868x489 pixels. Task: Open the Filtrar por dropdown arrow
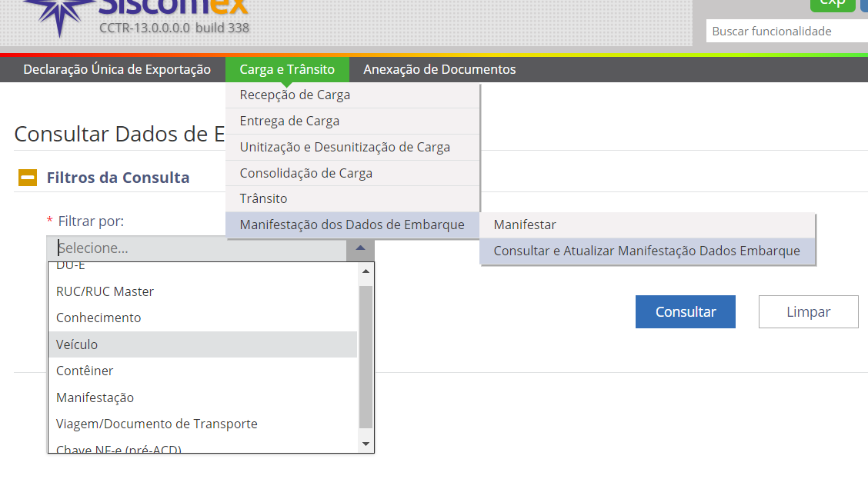coord(360,248)
